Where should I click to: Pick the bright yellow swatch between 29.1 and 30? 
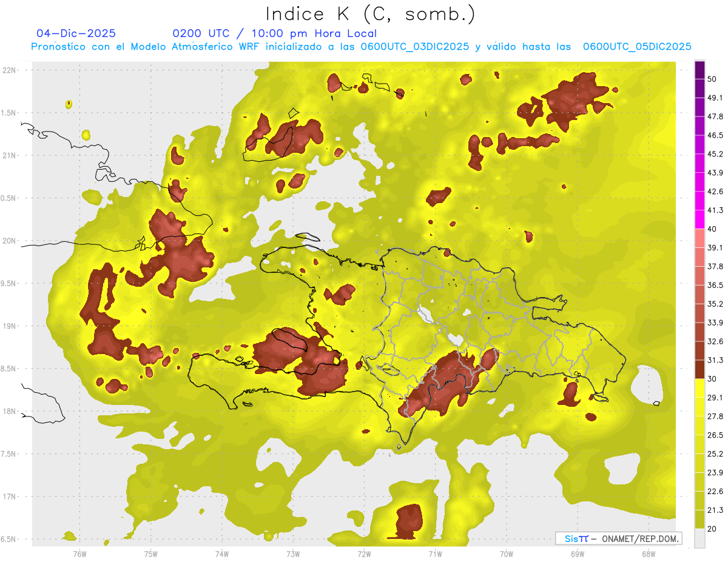pos(699,388)
